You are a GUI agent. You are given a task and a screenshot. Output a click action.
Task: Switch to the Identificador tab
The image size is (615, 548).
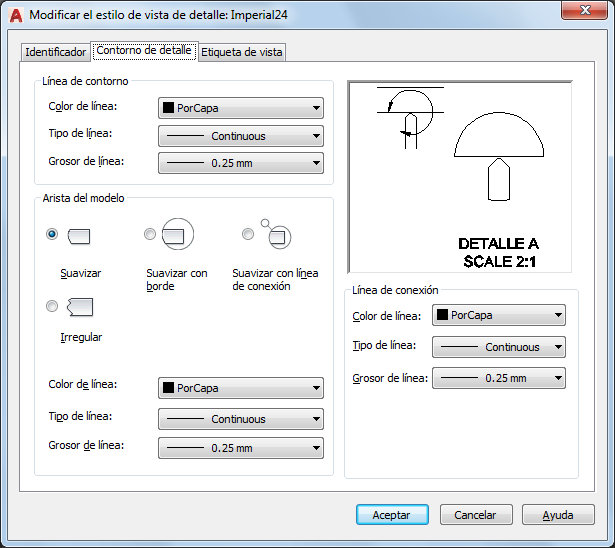click(55, 52)
